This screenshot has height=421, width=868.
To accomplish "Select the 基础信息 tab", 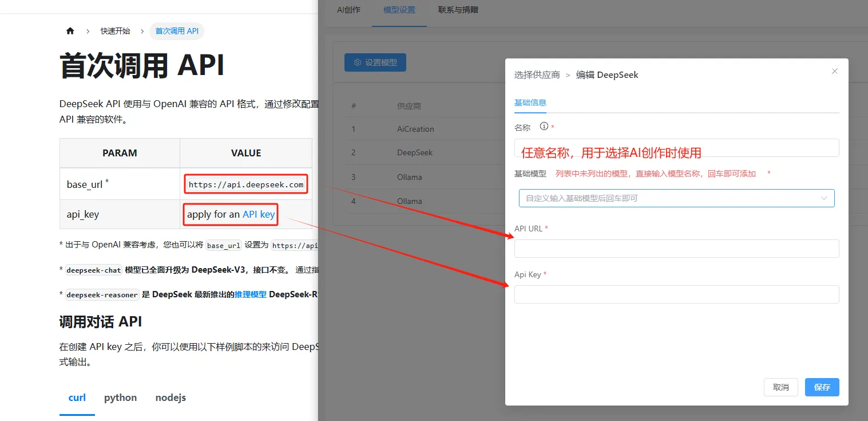I will (x=530, y=103).
